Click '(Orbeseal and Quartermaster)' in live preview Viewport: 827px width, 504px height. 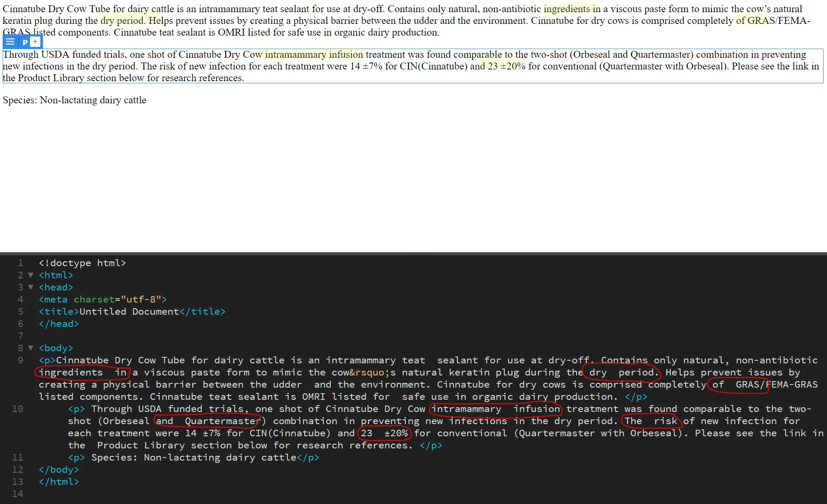[x=632, y=54]
